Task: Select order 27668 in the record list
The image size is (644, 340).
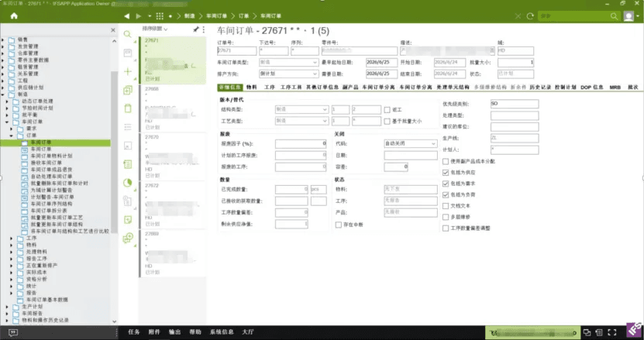Action: (x=173, y=108)
